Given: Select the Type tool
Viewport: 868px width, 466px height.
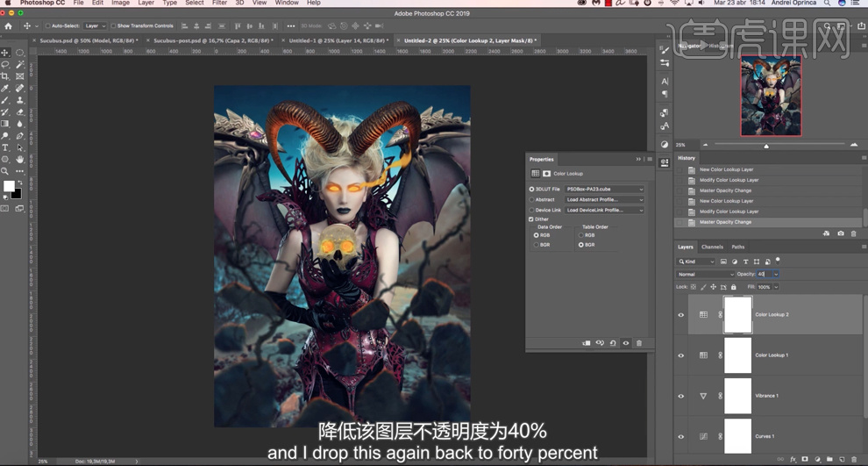Looking at the screenshot, I should point(6,147).
